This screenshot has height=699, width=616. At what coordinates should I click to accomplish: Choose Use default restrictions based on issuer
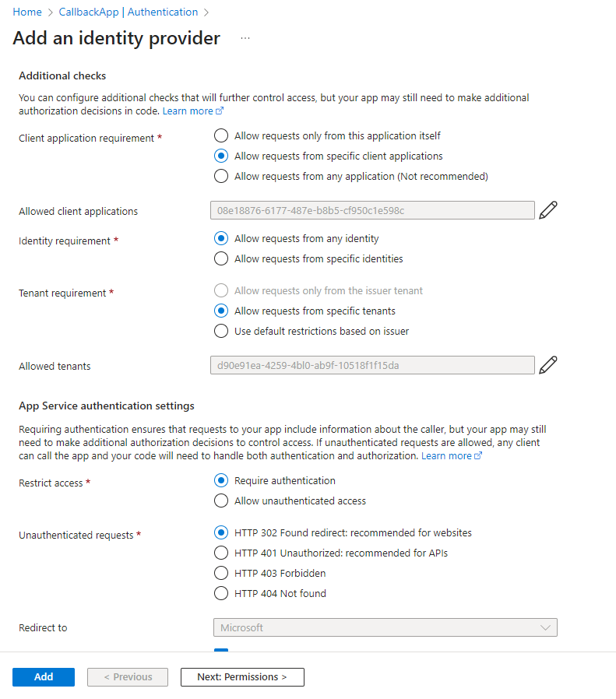click(x=221, y=331)
